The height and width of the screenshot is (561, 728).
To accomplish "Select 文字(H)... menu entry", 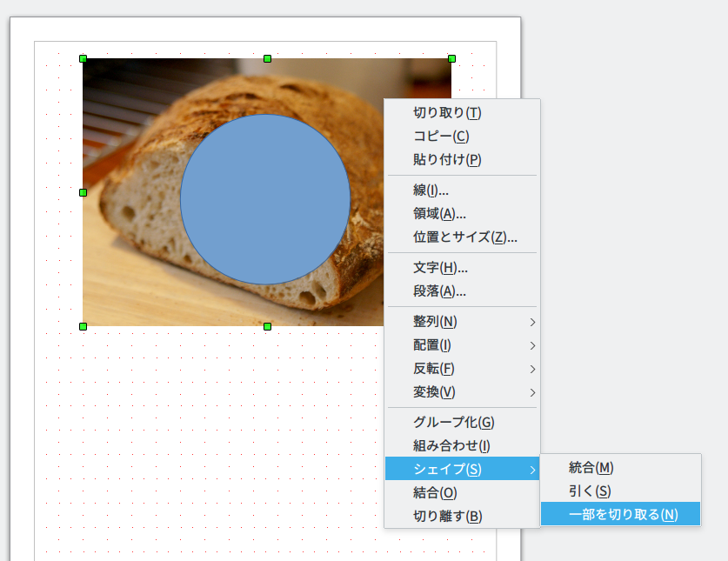I will pos(463,268).
